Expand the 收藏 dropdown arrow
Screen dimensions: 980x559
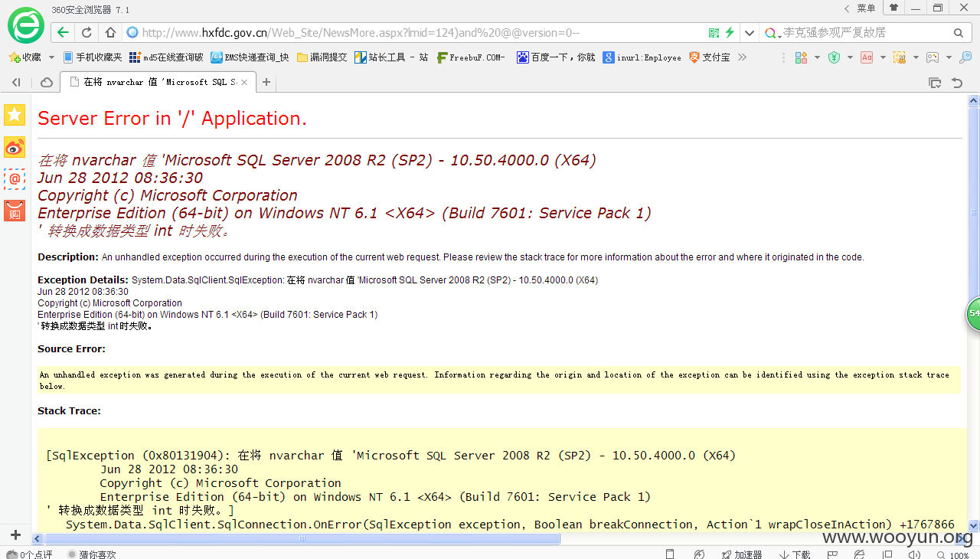pyautogui.click(x=51, y=57)
